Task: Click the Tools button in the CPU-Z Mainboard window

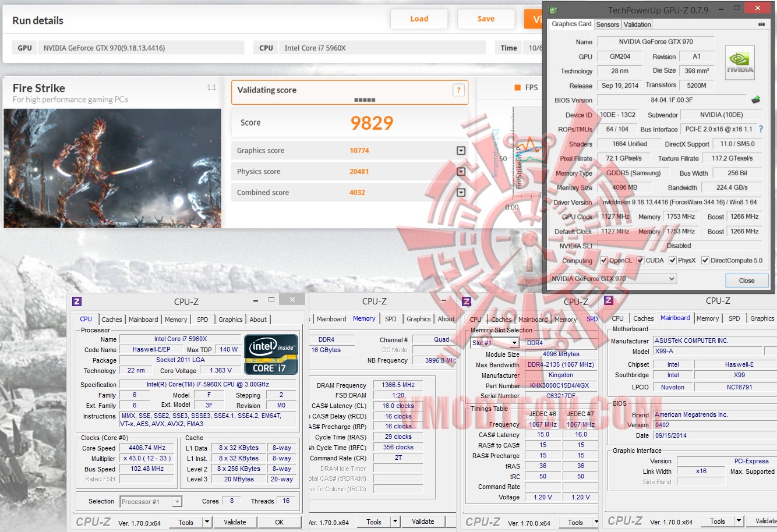Action: [x=718, y=521]
